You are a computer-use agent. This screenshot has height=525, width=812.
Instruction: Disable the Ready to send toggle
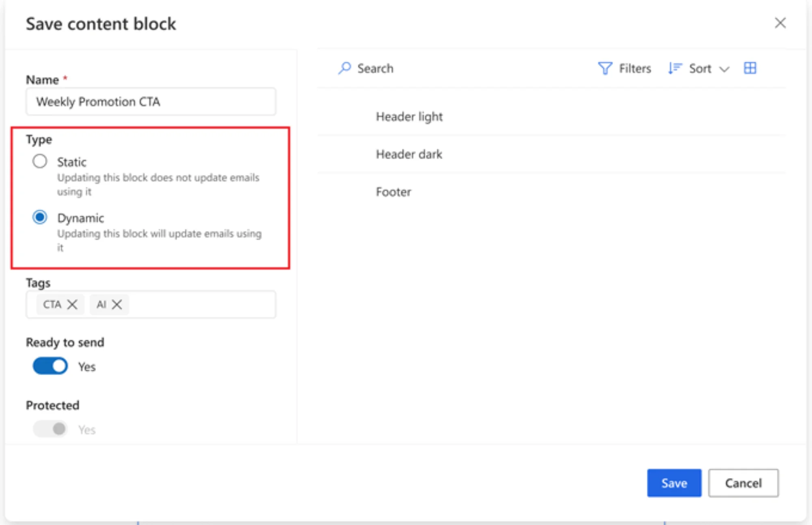coord(50,366)
